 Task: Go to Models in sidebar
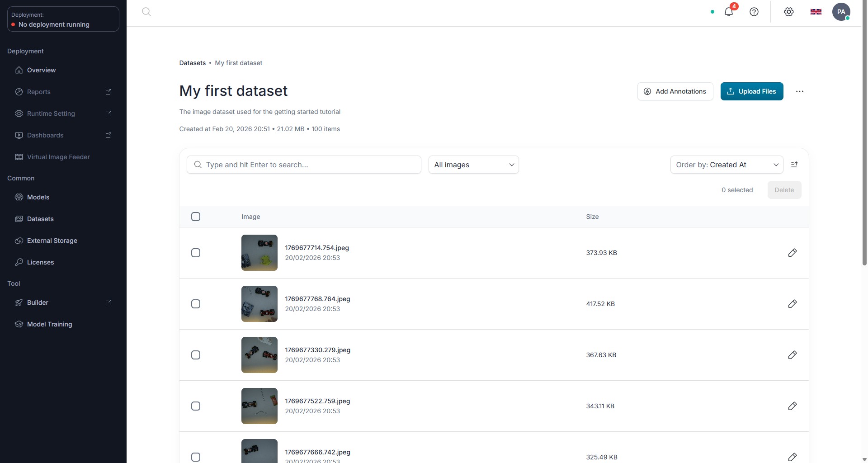click(63, 197)
